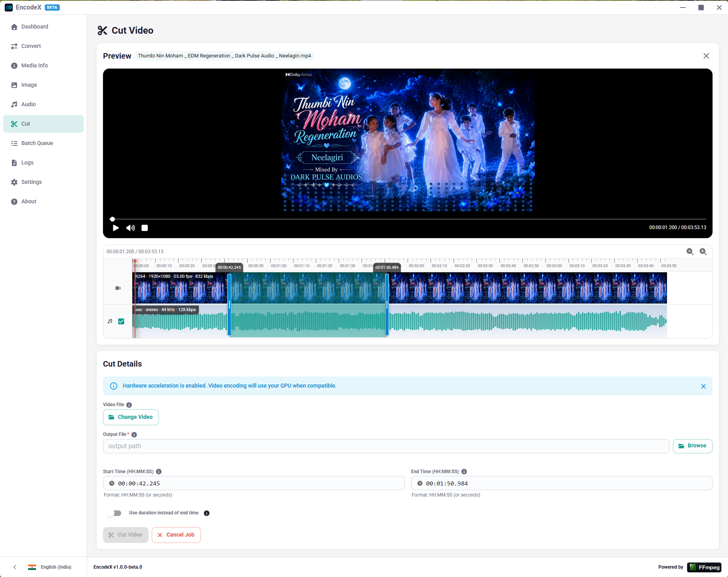Viewport: 728px width, 577px height.
Task: Browse for output file
Action: pos(692,446)
